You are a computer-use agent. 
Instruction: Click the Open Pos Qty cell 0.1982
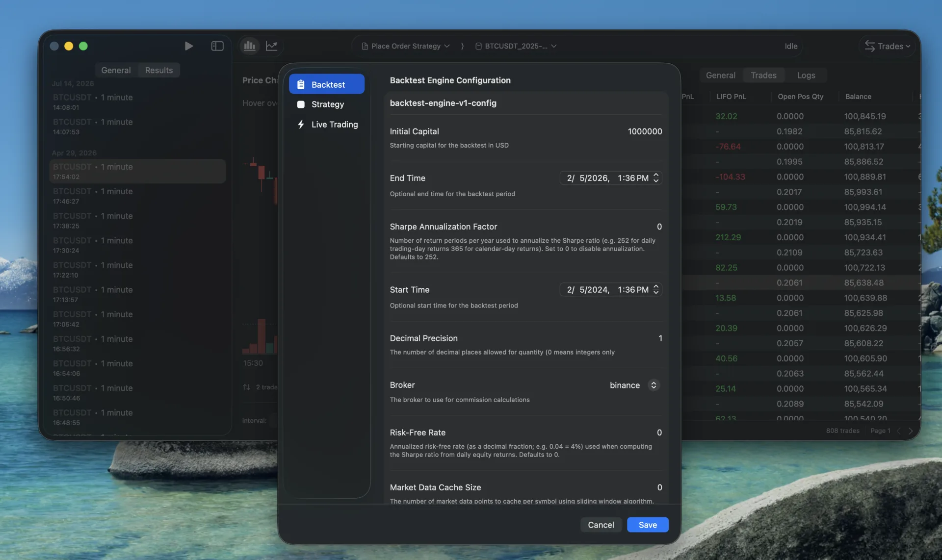point(789,131)
